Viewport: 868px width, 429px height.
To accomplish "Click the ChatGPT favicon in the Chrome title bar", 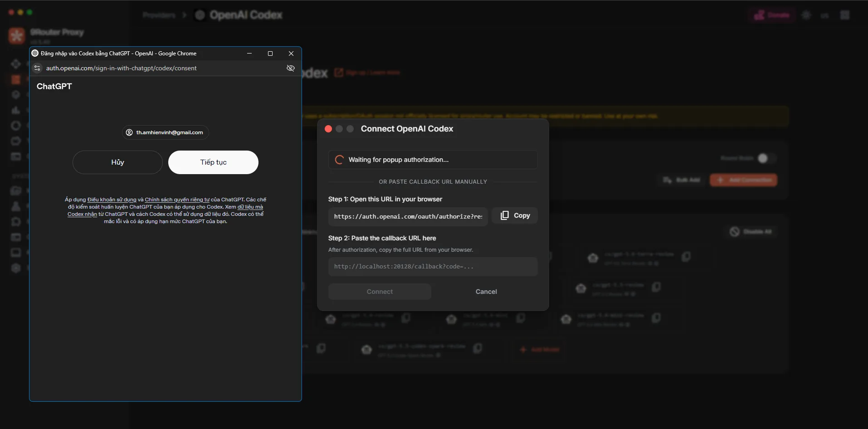I will (x=35, y=53).
